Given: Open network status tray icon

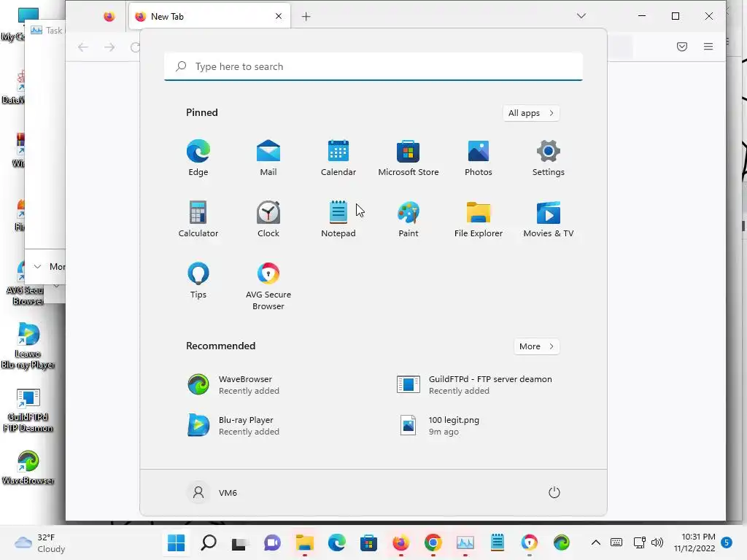Looking at the screenshot, I should [639, 542].
